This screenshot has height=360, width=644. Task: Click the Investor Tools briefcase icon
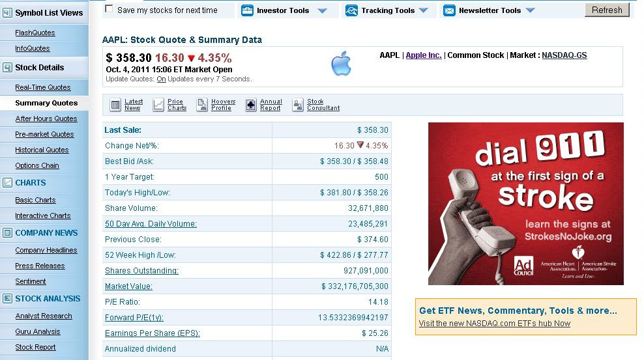[247, 10]
